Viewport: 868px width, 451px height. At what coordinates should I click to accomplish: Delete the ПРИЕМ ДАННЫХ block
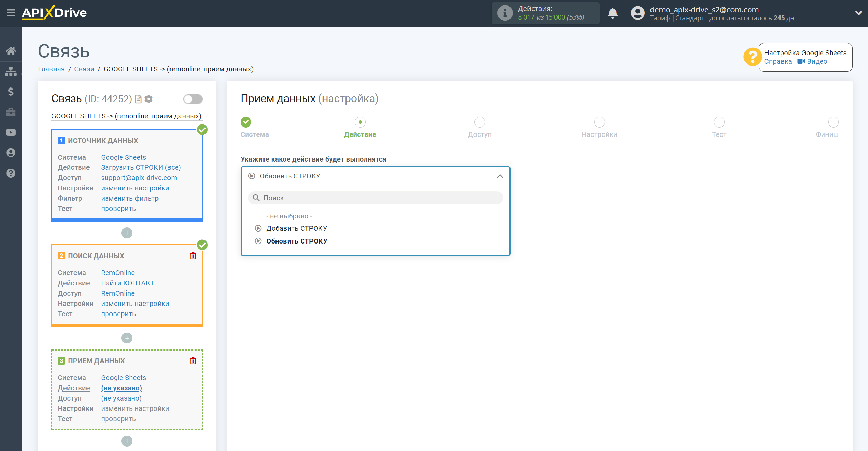pyautogui.click(x=193, y=361)
